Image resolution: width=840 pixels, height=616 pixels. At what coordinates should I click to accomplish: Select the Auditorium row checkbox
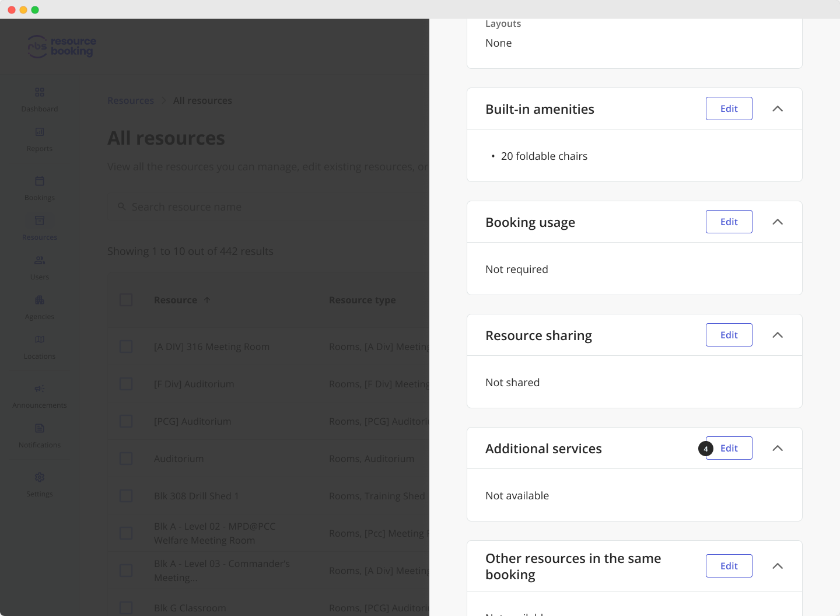126,459
